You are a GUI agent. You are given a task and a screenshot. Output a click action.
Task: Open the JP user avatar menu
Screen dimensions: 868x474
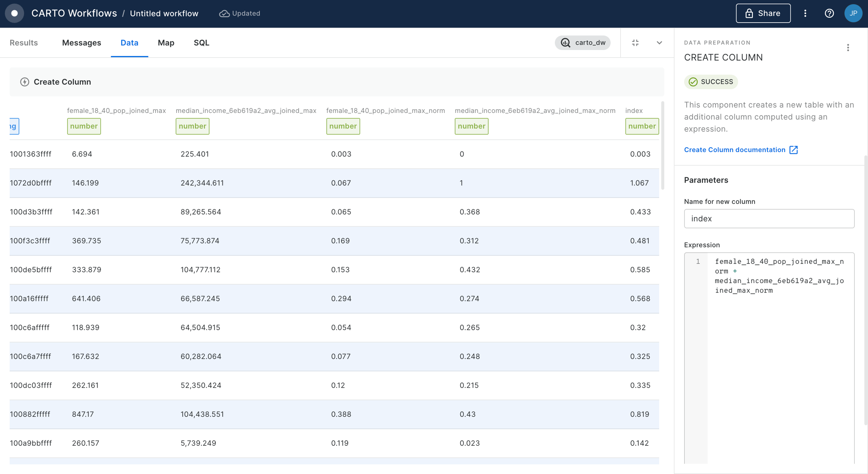(x=853, y=14)
